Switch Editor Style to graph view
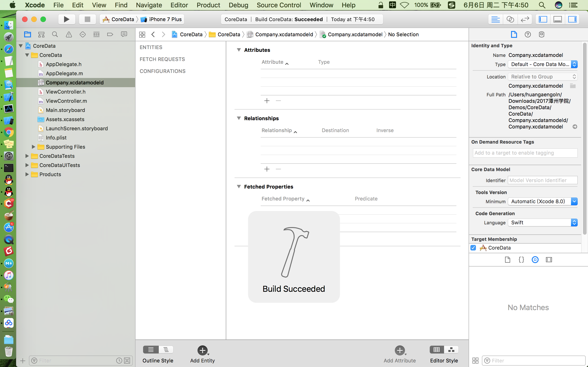 point(451,350)
